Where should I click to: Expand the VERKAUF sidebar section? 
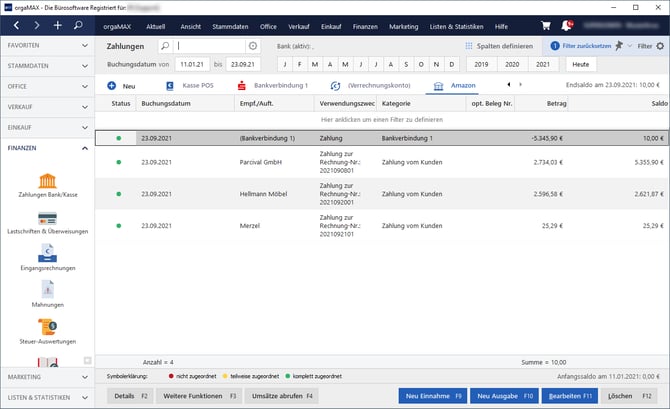47,107
